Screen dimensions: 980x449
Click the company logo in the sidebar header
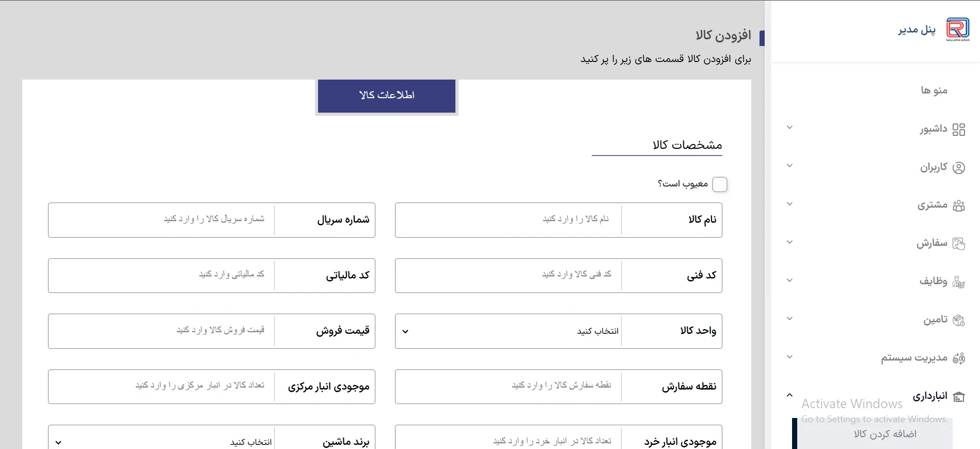[x=957, y=29]
